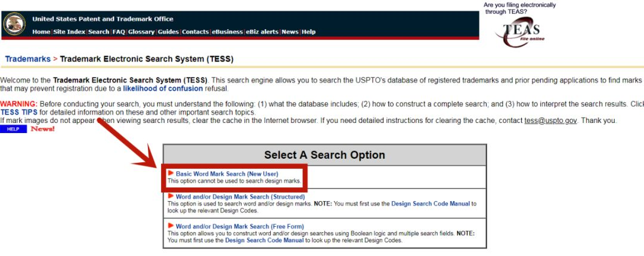This screenshot has width=644, height=256.
Task: Select Guides in the top menu
Action: [x=168, y=32]
